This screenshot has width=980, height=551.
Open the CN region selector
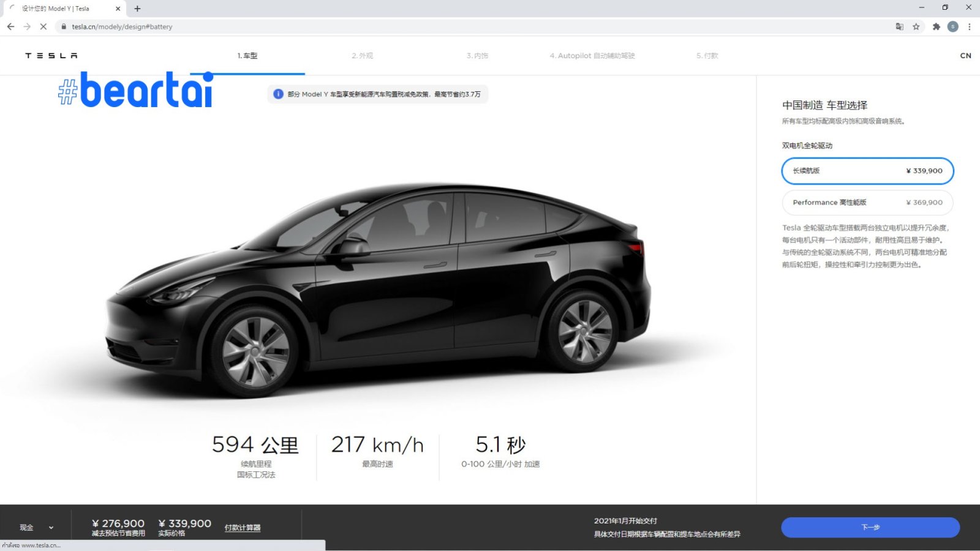coord(965,56)
